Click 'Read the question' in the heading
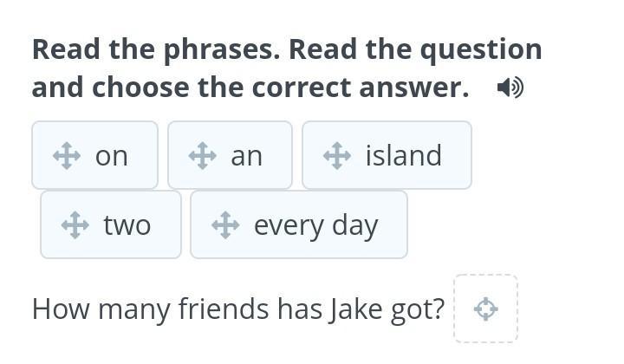The height and width of the screenshot is (364, 624). pos(415,49)
